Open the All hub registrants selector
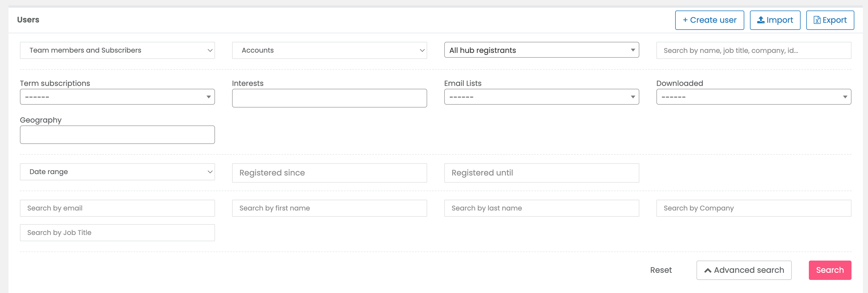This screenshot has width=868, height=293. (541, 50)
